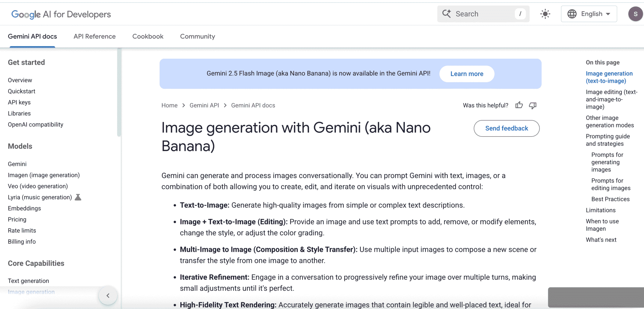Click the globe language icon
This screenshot has height=309, width=644.
coord(572,14)
